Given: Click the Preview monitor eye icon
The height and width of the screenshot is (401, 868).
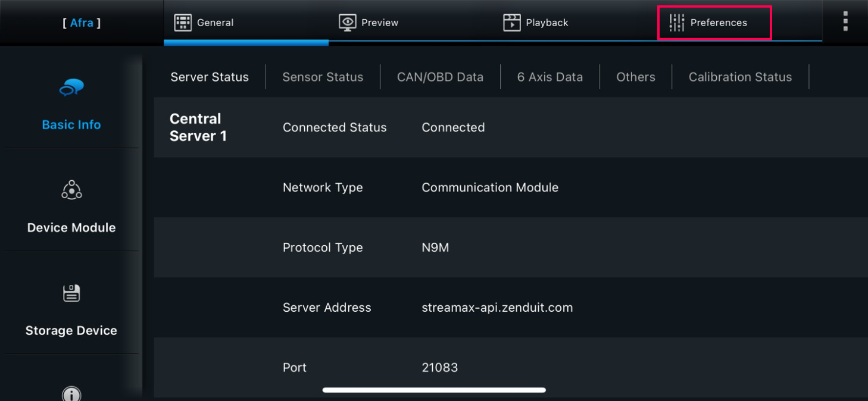Looking at the screenshot, I should [347, 23].
